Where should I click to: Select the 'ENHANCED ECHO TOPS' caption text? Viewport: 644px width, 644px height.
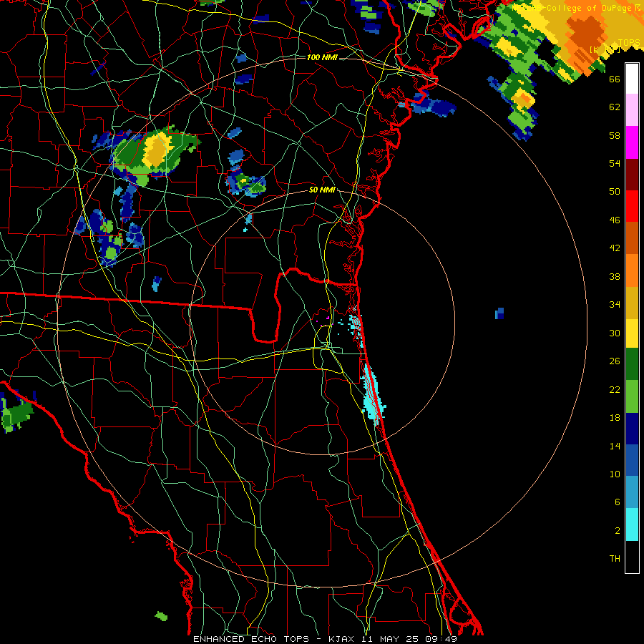(x=250, y=639)
